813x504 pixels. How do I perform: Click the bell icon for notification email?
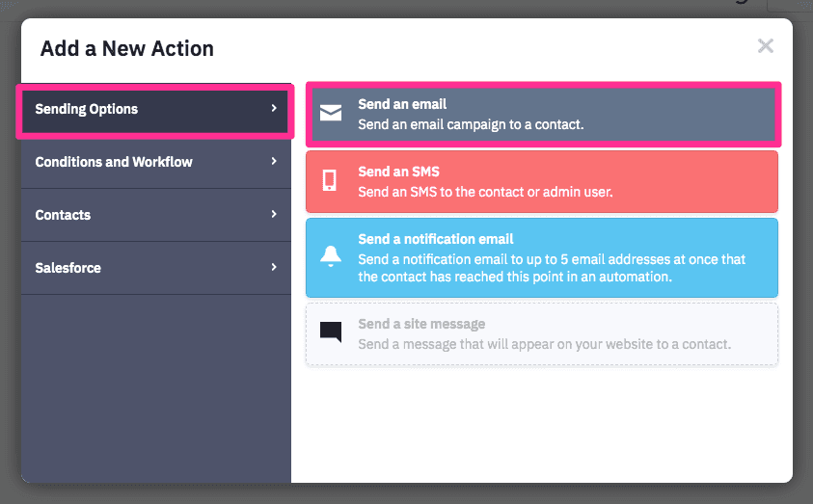coord(331,255)
